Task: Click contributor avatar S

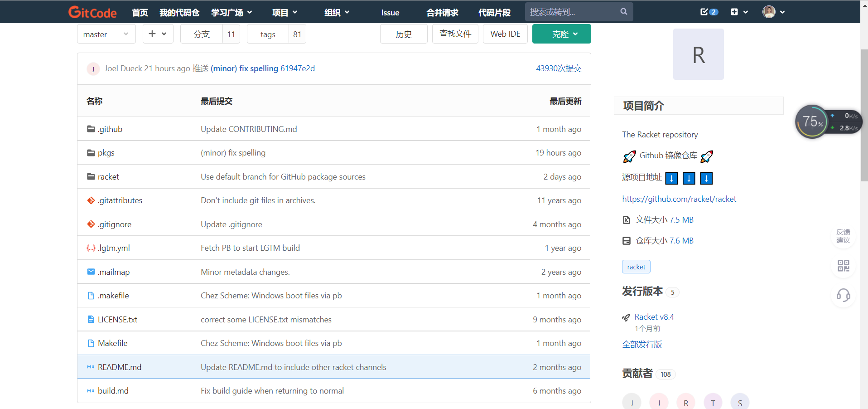Action: click(740, 402)
